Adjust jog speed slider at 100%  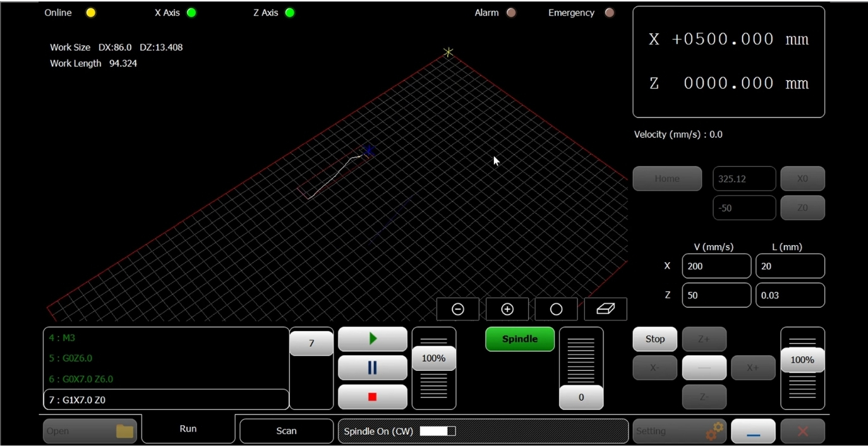coord(802,359)
